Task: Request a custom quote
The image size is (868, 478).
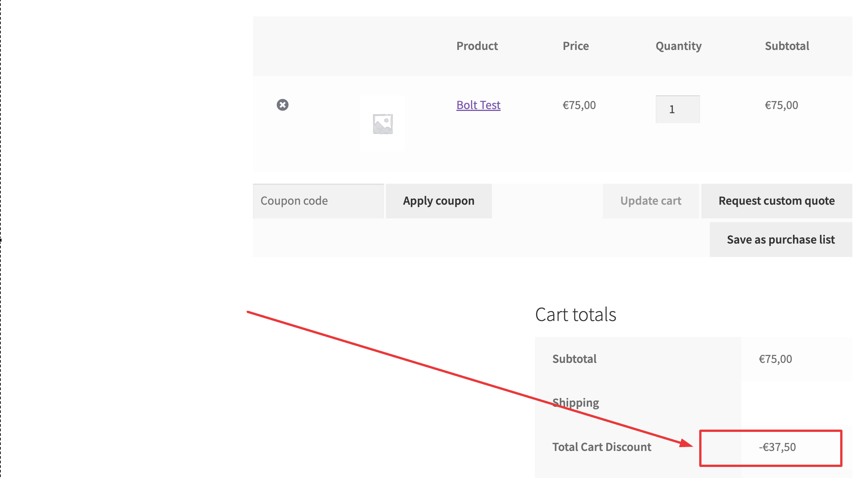Action: pyautogui.click(x=777, y=201)
